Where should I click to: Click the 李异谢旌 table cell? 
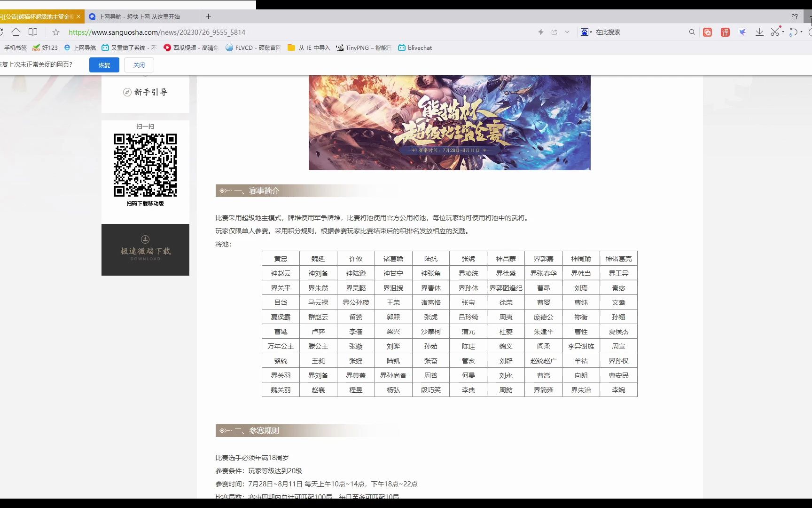[581, 346]
